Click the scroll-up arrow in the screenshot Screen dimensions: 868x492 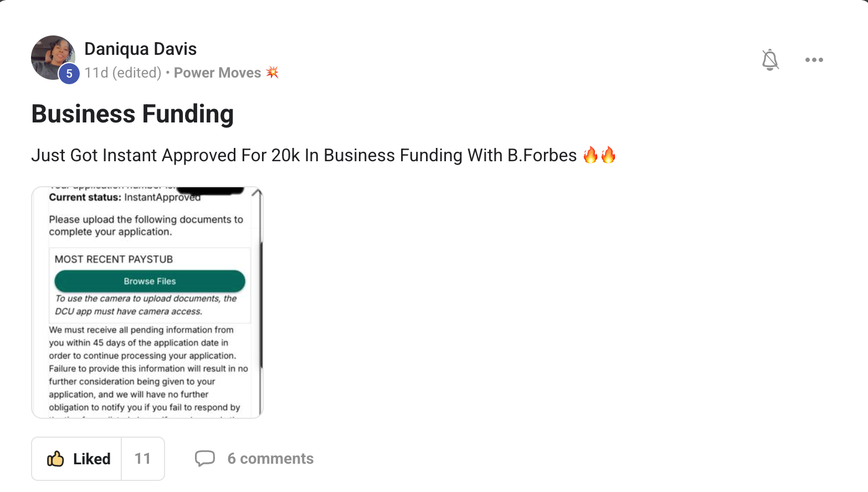(256, 193)
